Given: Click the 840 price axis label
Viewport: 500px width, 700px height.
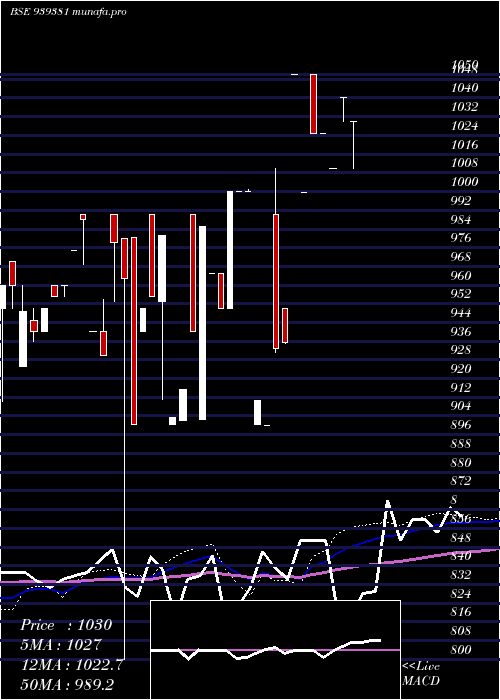Looking at the screenshot, I should (x=461, y=556).
